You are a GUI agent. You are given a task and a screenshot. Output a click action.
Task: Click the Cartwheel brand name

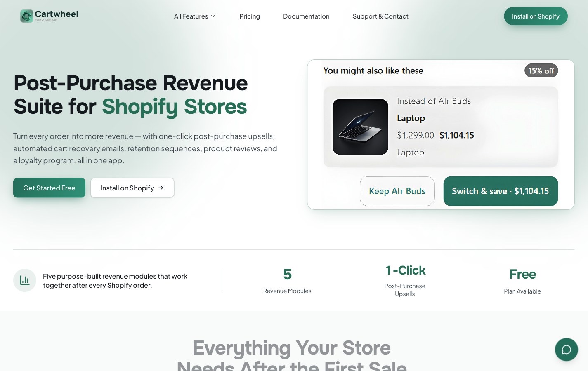click(x=57, y=14)
